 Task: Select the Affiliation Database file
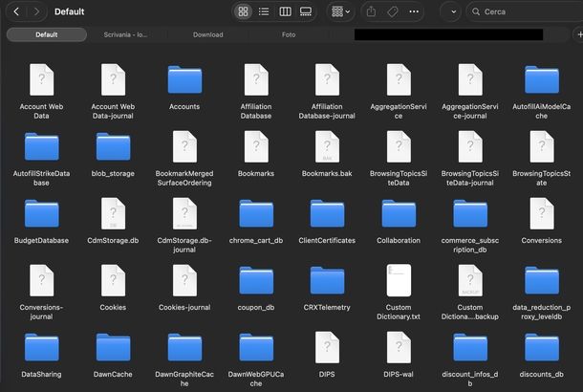tap(256, 91)
